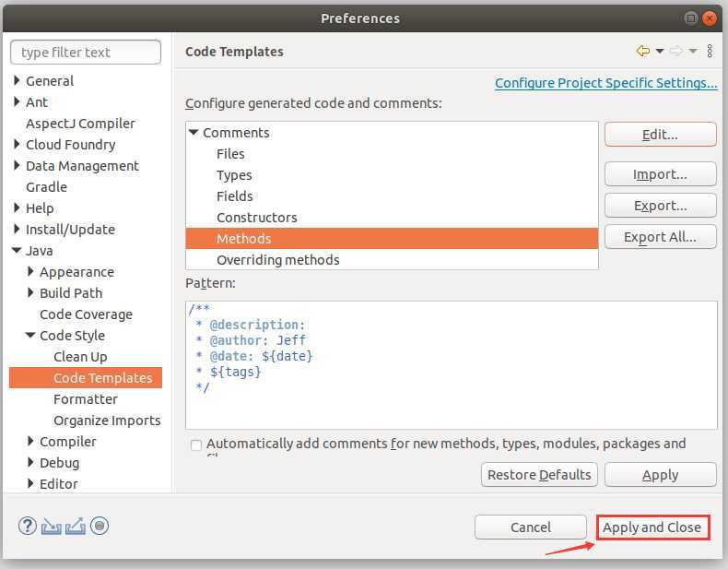This screenshot has height=569, width=728.
Task: Go back with the yellow arrow
Action: (x=643, y=52)
